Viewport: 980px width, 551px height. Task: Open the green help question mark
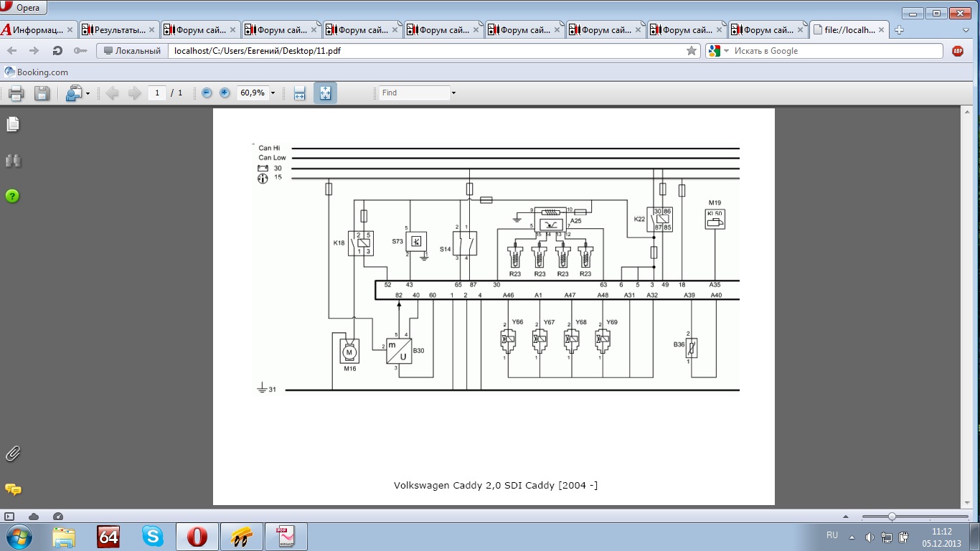12,196
